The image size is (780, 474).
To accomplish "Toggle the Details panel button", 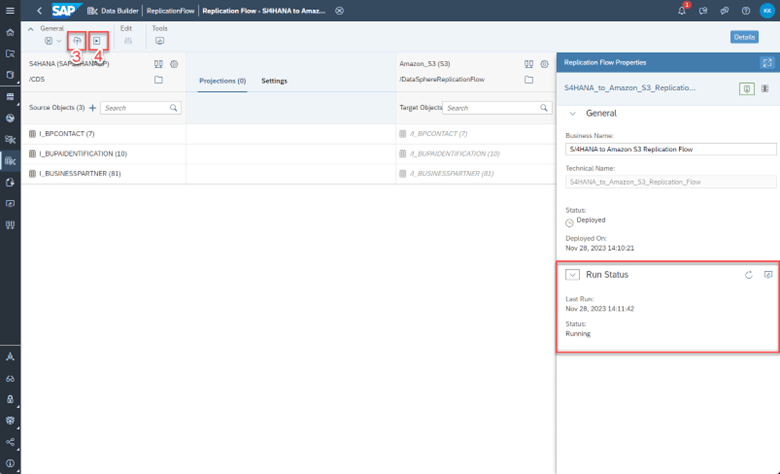I will (x=744, y=37).
